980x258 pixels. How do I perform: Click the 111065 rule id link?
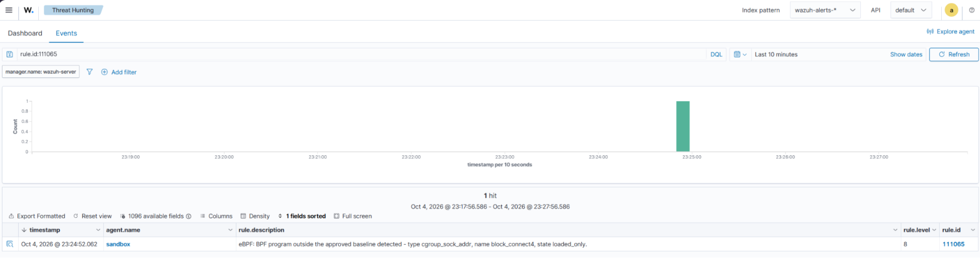click(954, 244)
